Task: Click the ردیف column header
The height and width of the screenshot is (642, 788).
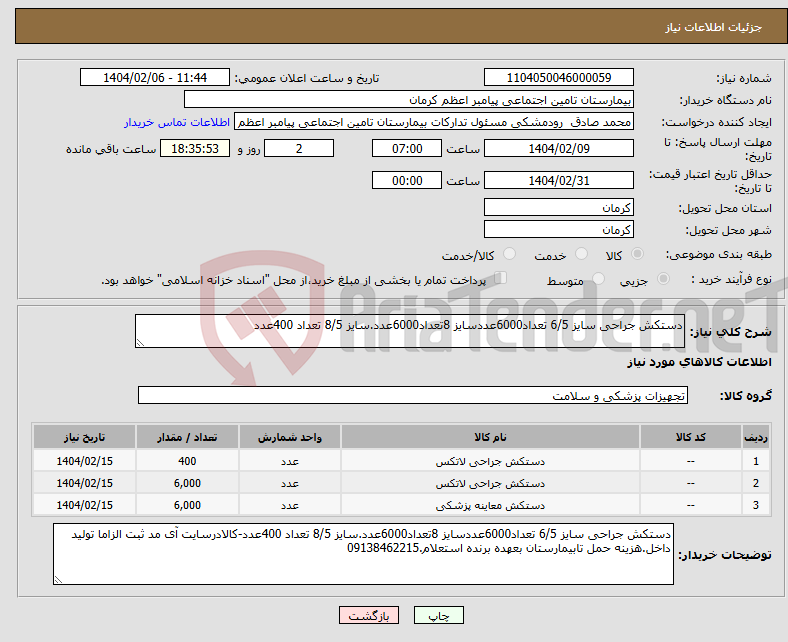Action: tap(756, 437)
